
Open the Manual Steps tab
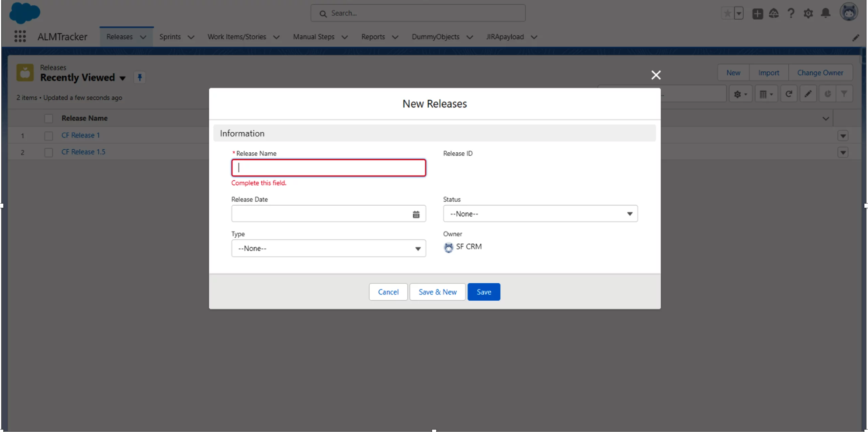pos(314,37)
